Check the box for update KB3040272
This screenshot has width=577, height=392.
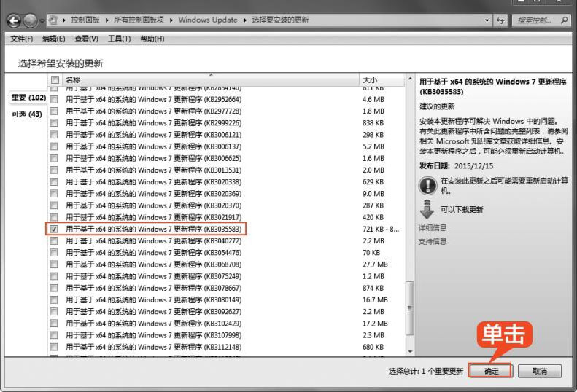tap(54, 241)
